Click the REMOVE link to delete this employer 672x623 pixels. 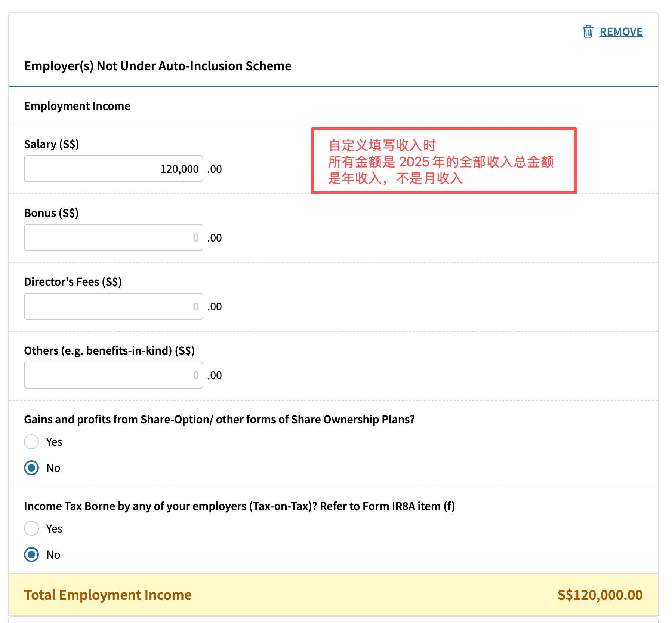tap(621, 31)
